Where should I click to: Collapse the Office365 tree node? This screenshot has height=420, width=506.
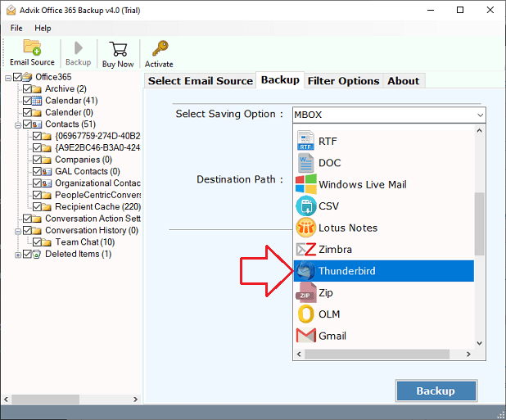(x=8, y=78)
